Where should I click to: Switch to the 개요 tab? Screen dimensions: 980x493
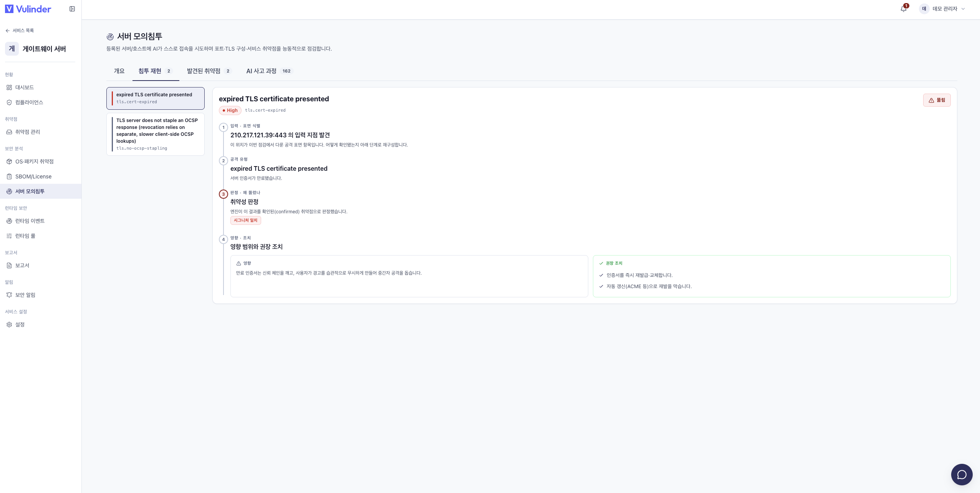click(119, 71)
